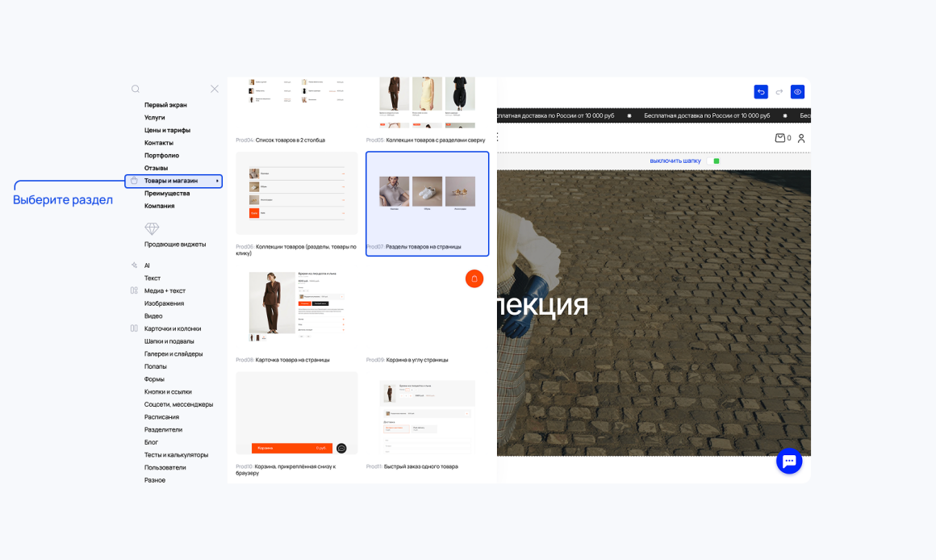Open the Разделители category
The height and width of the screenshot is (560, 936).
(x=164, y=429)
